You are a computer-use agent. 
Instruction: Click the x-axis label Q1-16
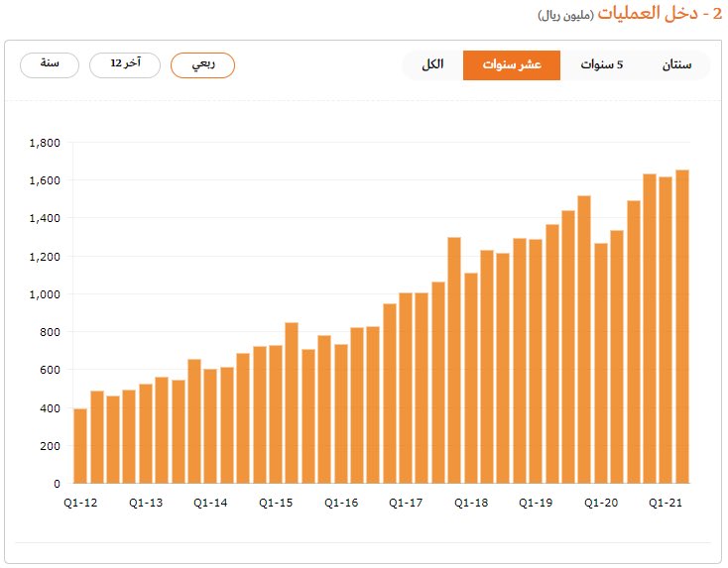click(x=341, y=503)
